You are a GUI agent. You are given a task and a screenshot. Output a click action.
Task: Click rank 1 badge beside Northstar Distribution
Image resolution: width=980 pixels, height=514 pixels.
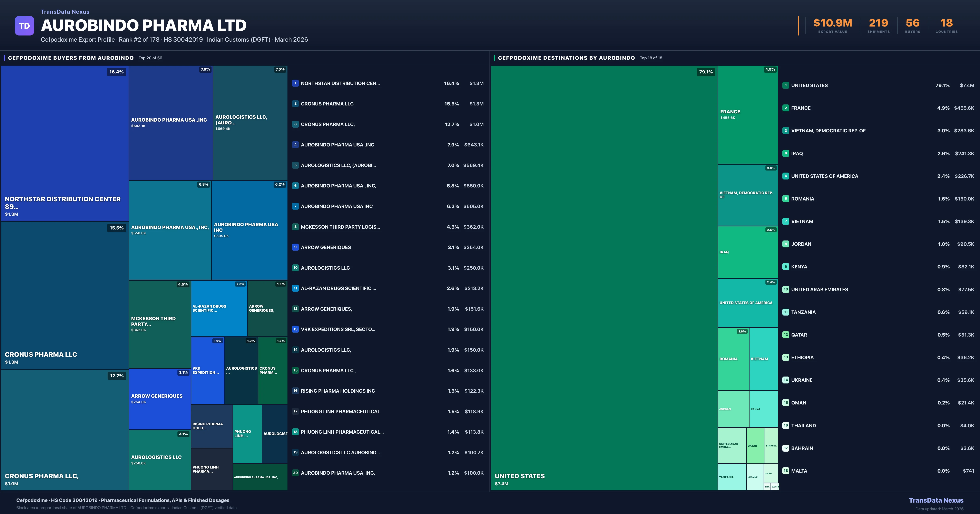tap(295, 83)
